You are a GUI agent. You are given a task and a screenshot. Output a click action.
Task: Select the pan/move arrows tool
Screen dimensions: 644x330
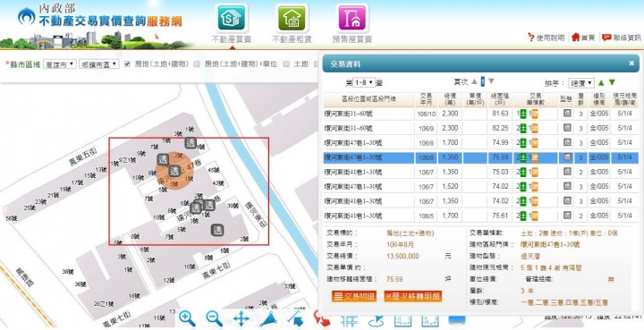click(241, 319)
